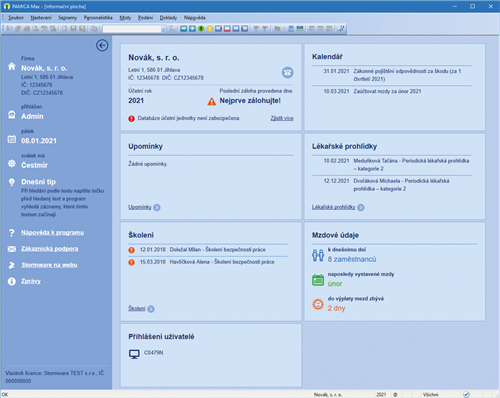
Task: Open the Seznamy menu
Action: (x=67, y=18)
